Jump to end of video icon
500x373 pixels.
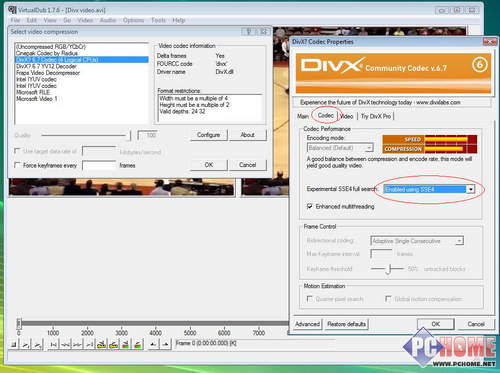(x=89, y=344)
